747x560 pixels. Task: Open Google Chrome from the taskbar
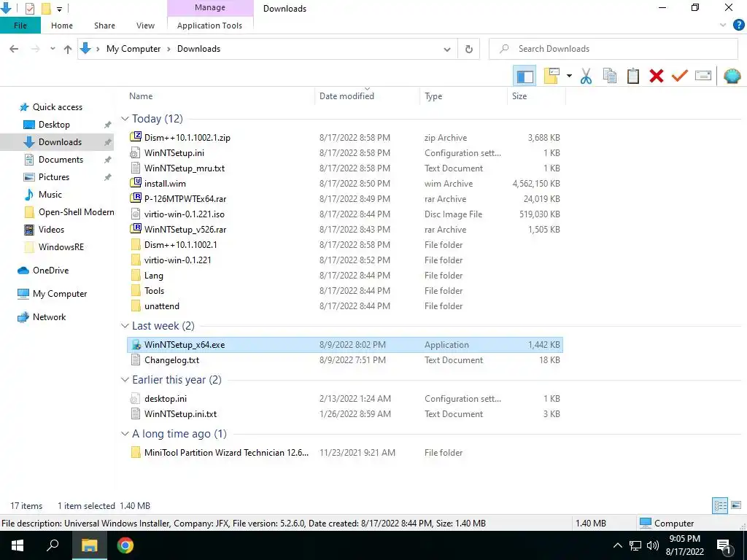[x=125, y=545]
